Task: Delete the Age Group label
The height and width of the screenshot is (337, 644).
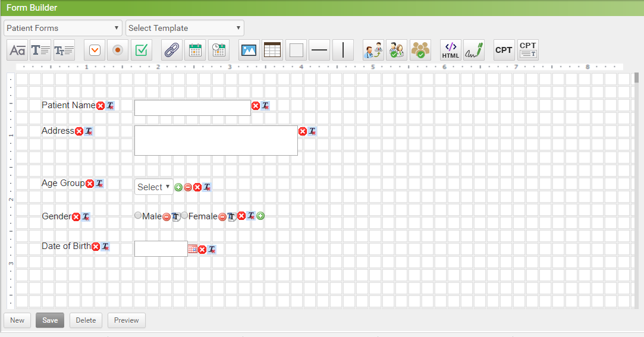Action: pyautogui.click(x=90, y=184)
